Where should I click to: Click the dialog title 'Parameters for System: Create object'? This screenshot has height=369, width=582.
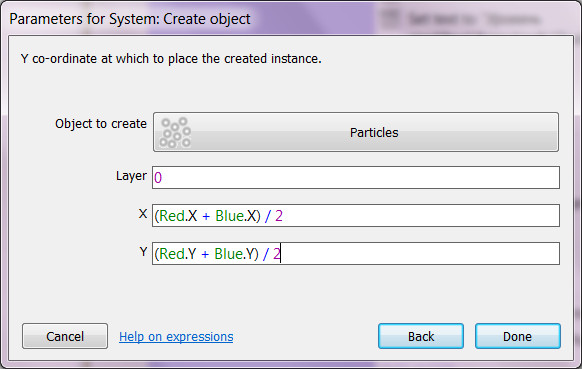tap(130, 19)
